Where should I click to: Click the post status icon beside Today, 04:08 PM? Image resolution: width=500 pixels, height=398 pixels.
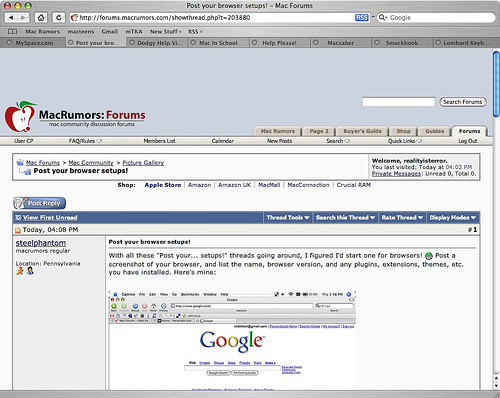[18, 230]
